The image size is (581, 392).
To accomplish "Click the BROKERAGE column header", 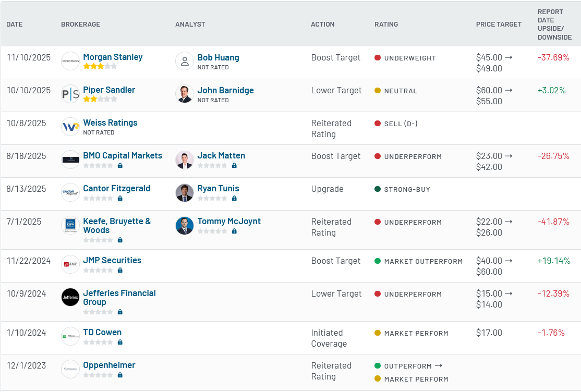I will 81,24.
